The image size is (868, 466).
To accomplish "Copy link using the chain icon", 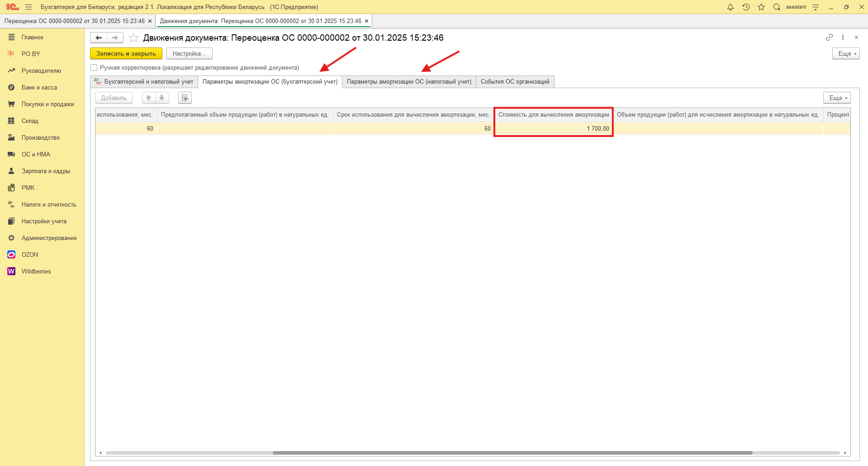I will pyautogui.click(x=829, y=38).
